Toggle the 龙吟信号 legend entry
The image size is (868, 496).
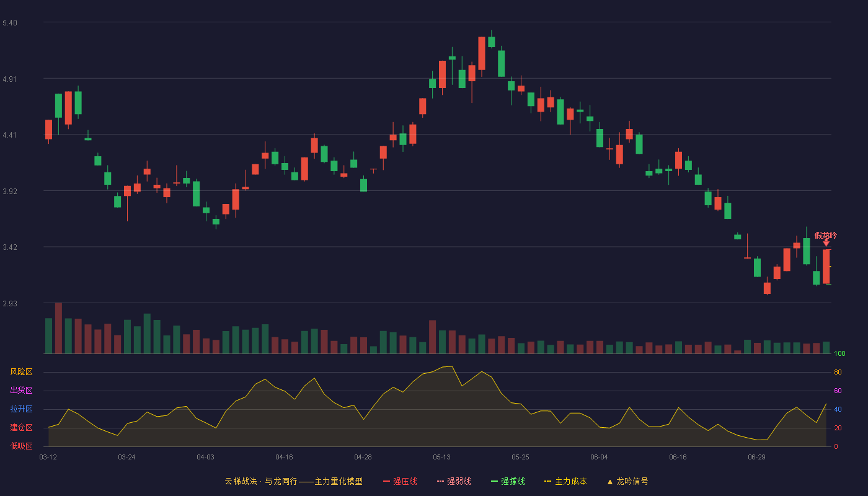coord(627,481)
